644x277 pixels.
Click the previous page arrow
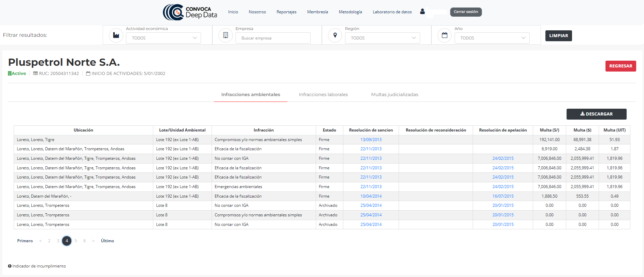tap(40, 241)
